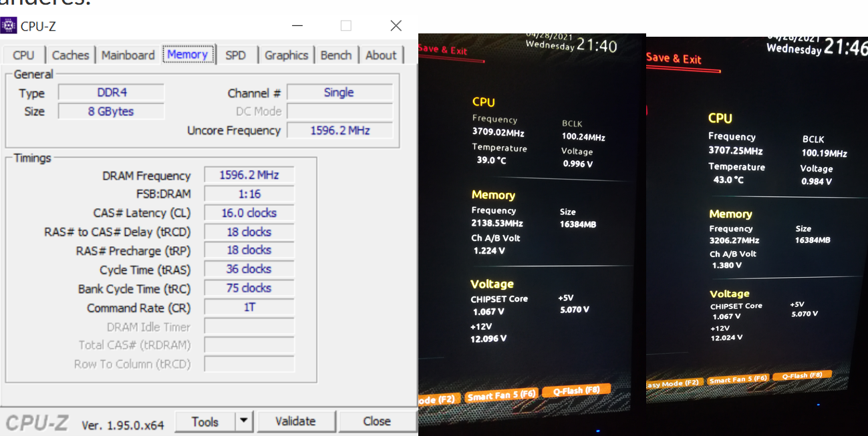868x436 pixels.
Task: Click the Channel # field showing Single
Action: point(339,92)
